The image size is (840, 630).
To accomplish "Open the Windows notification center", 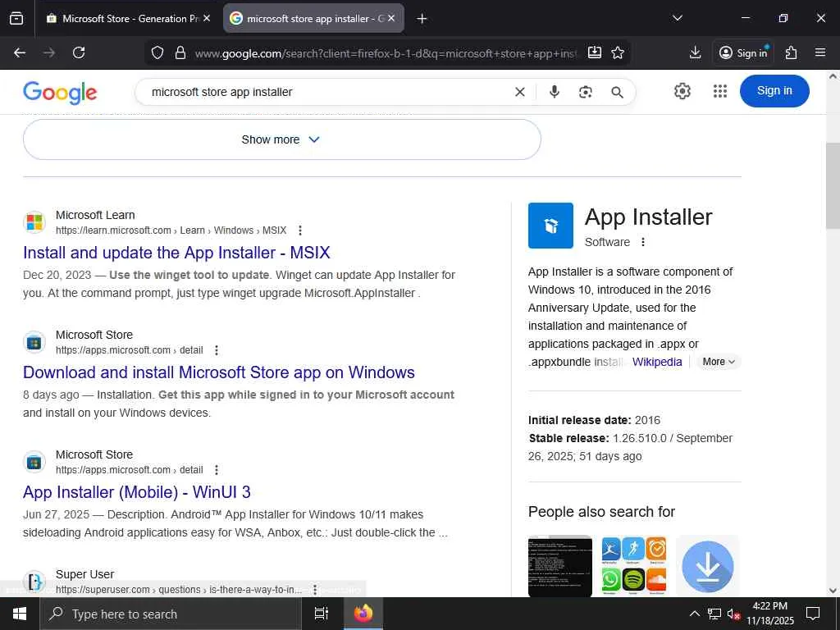I will (813, 614).
